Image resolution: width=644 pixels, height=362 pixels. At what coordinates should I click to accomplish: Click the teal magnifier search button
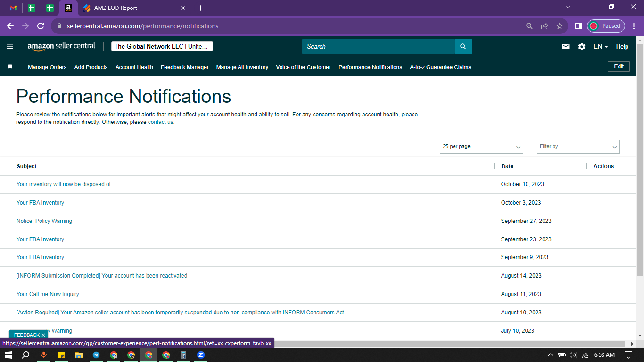pyautogui.click(x=463, y=46)
